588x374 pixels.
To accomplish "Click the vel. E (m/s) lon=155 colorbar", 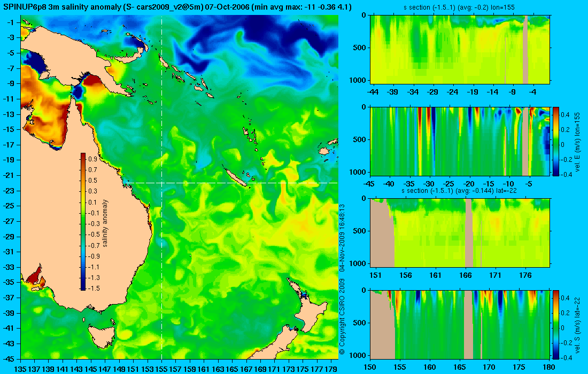I will point(556,141).
